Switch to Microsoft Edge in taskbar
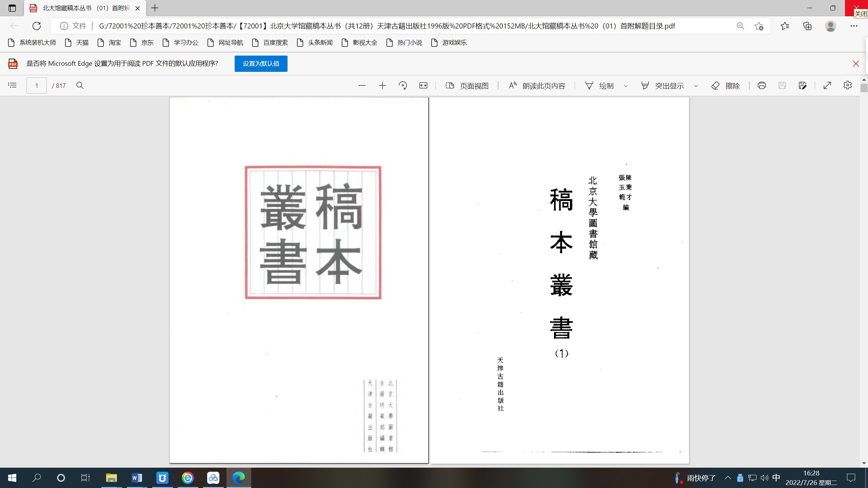The height and width of the screenshot is (488, 868). pos(239,478)
